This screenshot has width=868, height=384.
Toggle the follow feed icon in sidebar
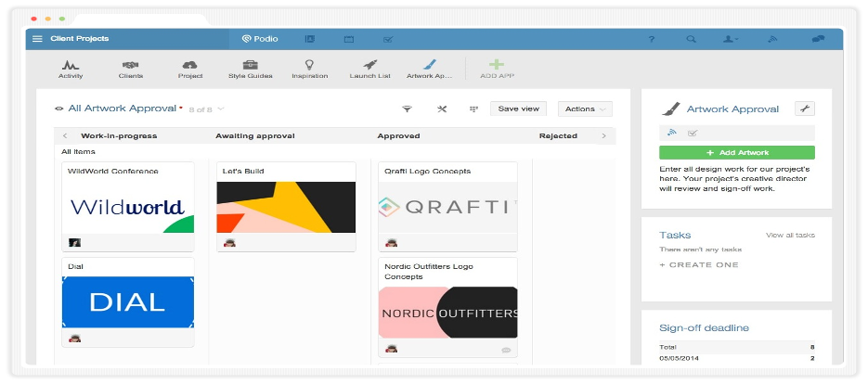pos(672,133)
